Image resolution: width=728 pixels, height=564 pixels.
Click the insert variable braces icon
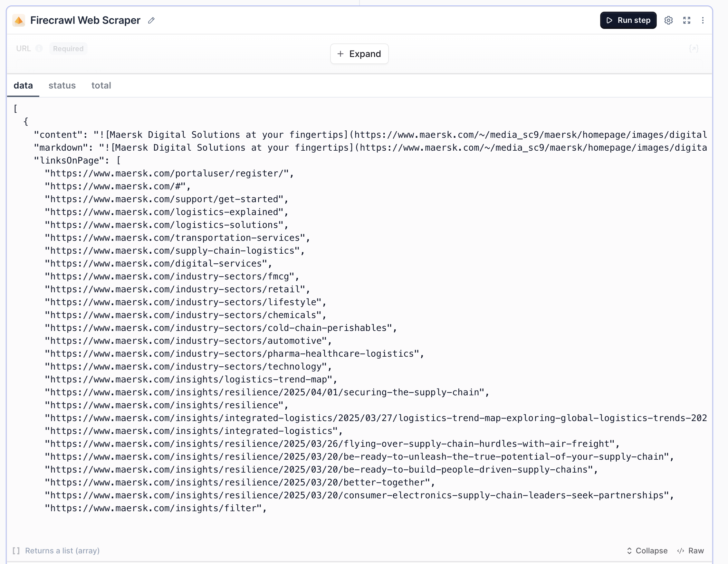pyautogui.click(x=694, y=49)
